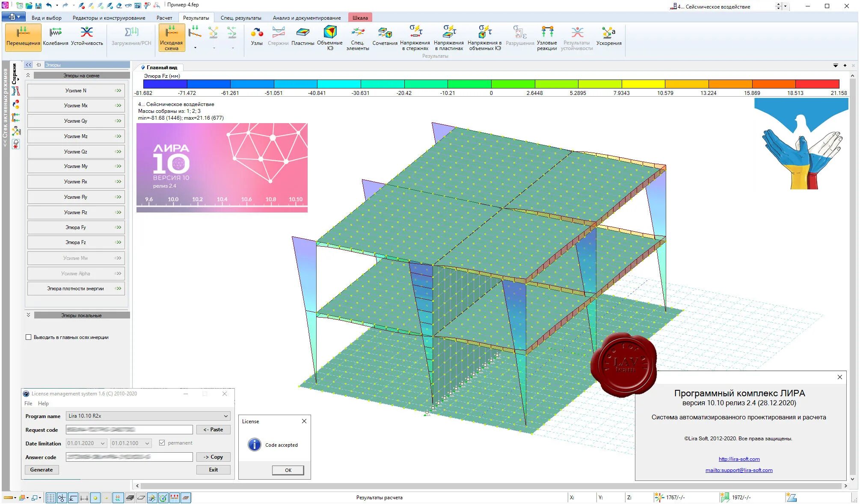Open the Program name dropdown Lira 10.10 R2x
Viewport: 860px width, 504px height.
pyautogui.click(x=148, y=416)
